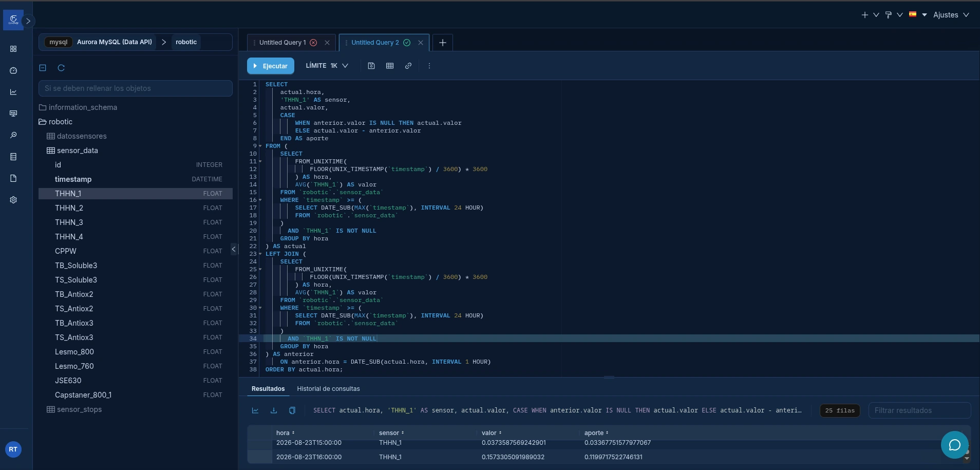Screen dimensions: 980x470
Task: Add a new query tab
Action: coord(443,43)
